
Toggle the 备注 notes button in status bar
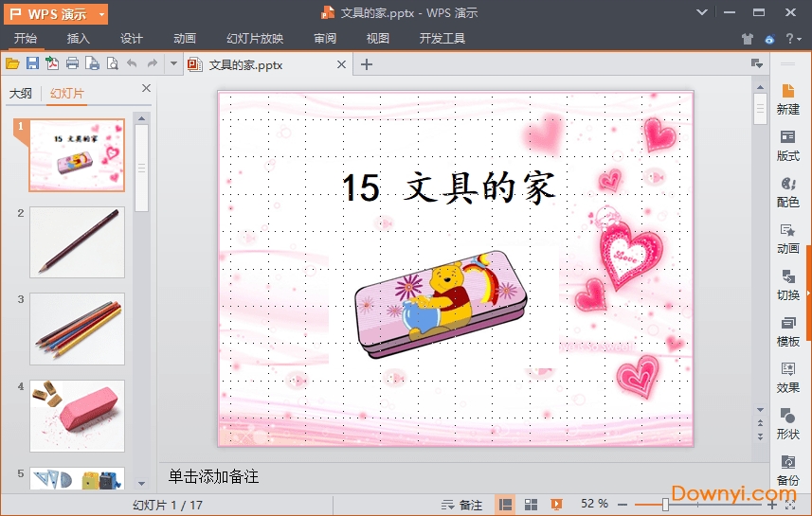pyautogui.click(x=462, y=505)
